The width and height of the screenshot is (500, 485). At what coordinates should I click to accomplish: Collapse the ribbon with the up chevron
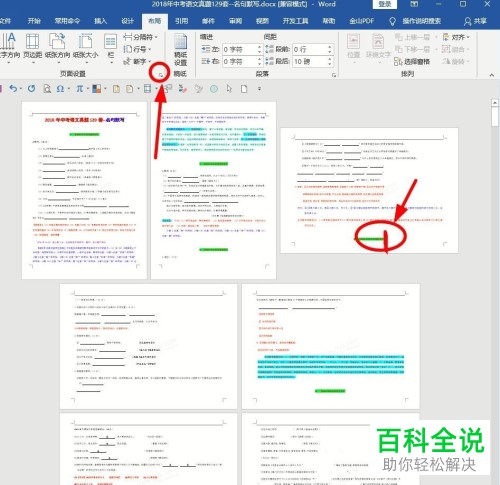(492, 75)
